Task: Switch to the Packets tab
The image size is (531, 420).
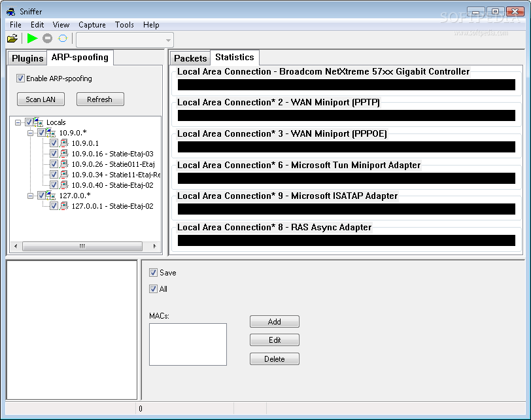Action: 190,59
